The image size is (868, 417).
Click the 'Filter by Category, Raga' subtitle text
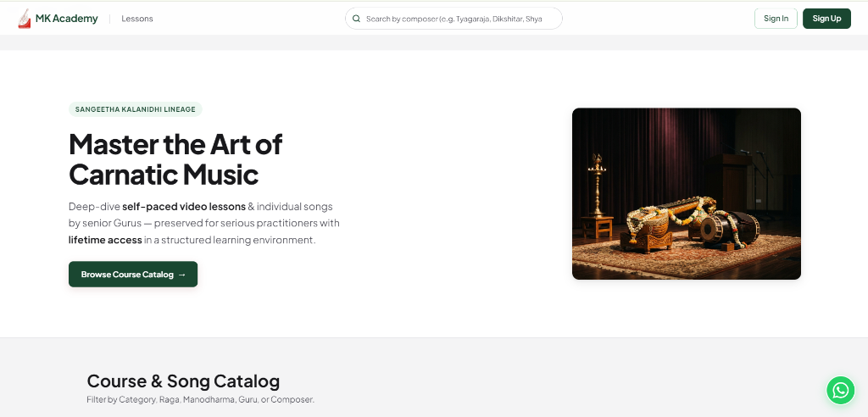click(x=200, y=399)
